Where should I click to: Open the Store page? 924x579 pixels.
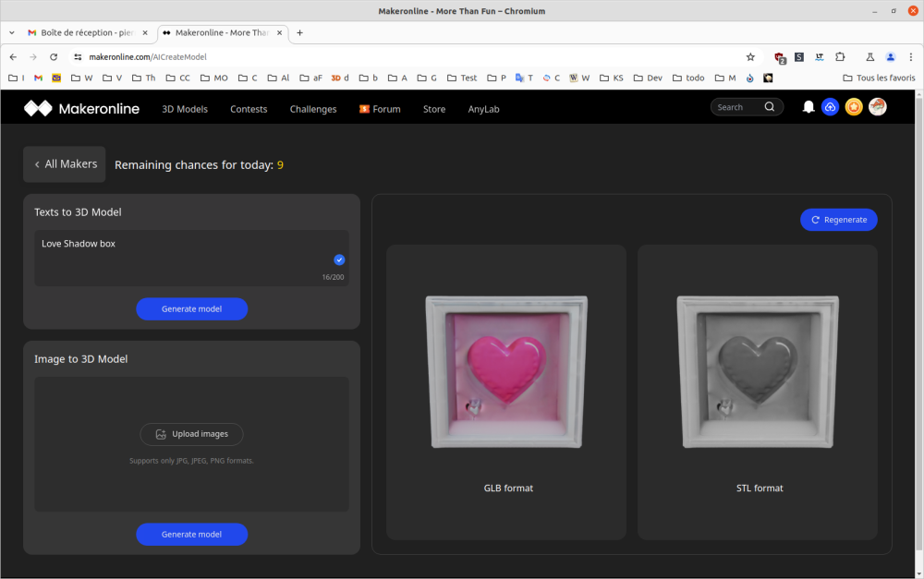click(x=434, y=109)
